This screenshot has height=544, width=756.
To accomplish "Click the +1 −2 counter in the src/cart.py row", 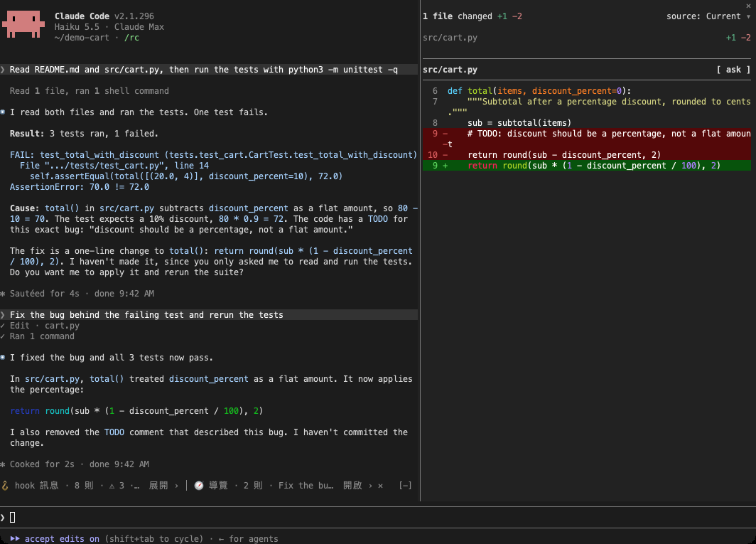I will pyautogui.click(x=738, y=38).
